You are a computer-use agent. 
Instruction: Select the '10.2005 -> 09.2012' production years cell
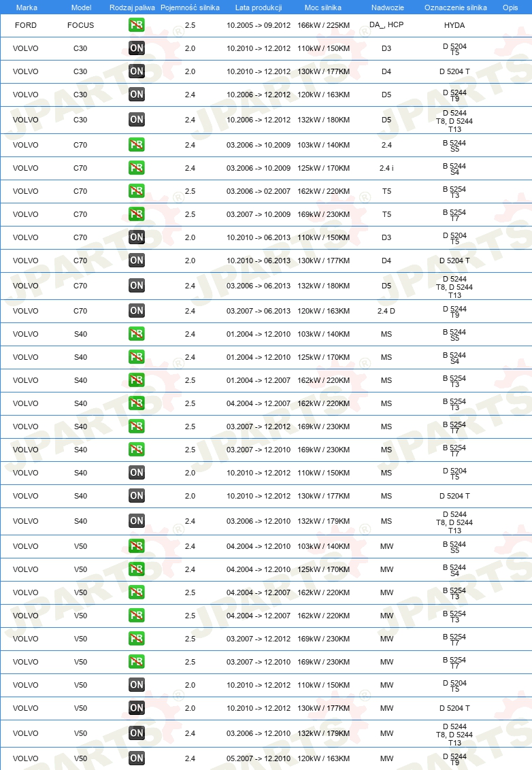259,25
